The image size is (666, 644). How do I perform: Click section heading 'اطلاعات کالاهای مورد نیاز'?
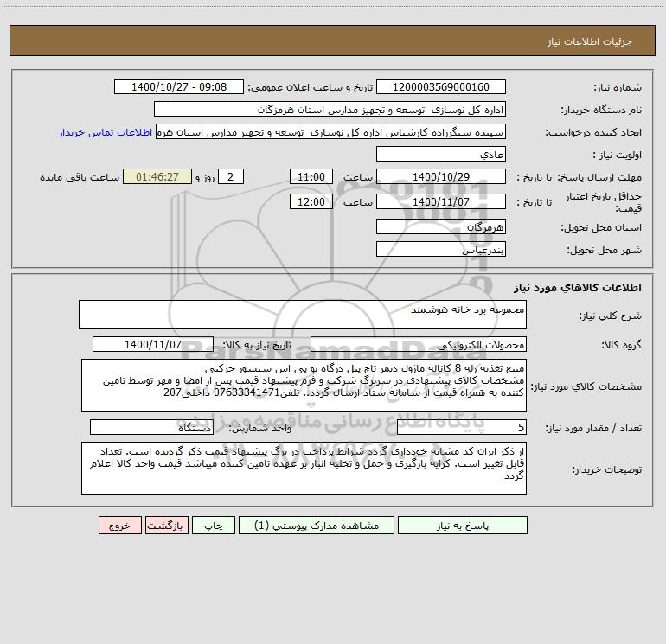tap(578, 288)
